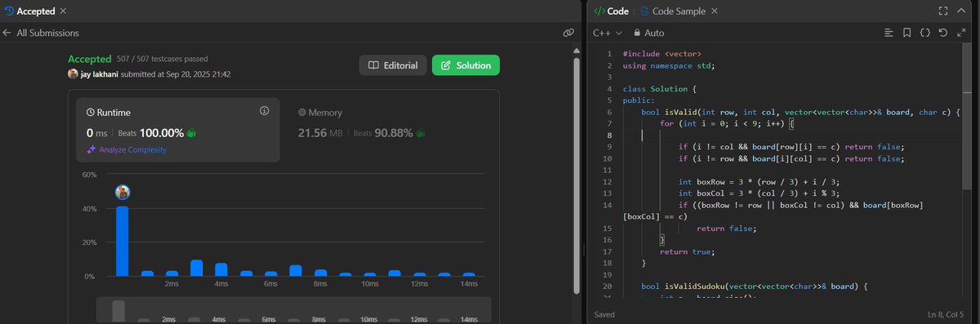Click the tallest runtime distribution bar

122,242
